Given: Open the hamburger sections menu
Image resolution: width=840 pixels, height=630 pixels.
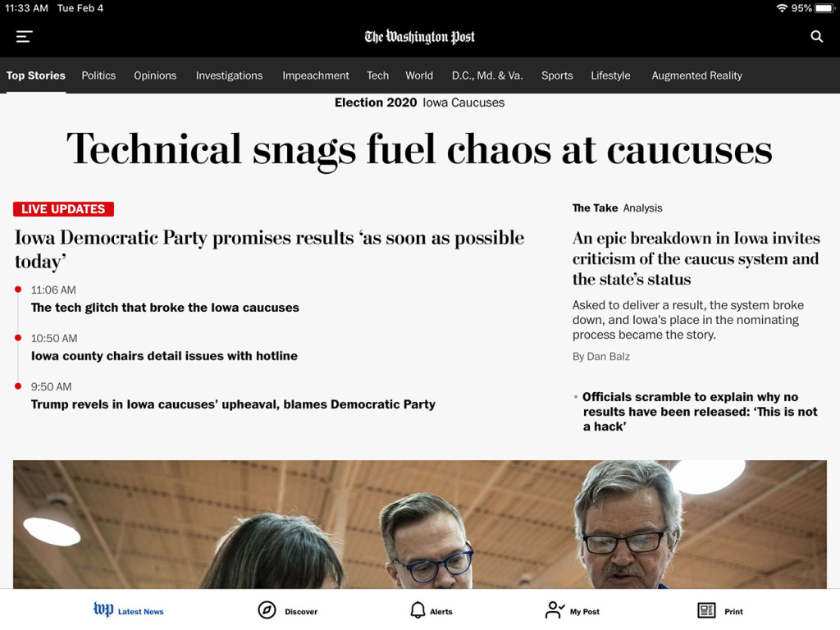Looking at the screenshot, I should click(24, 36).
